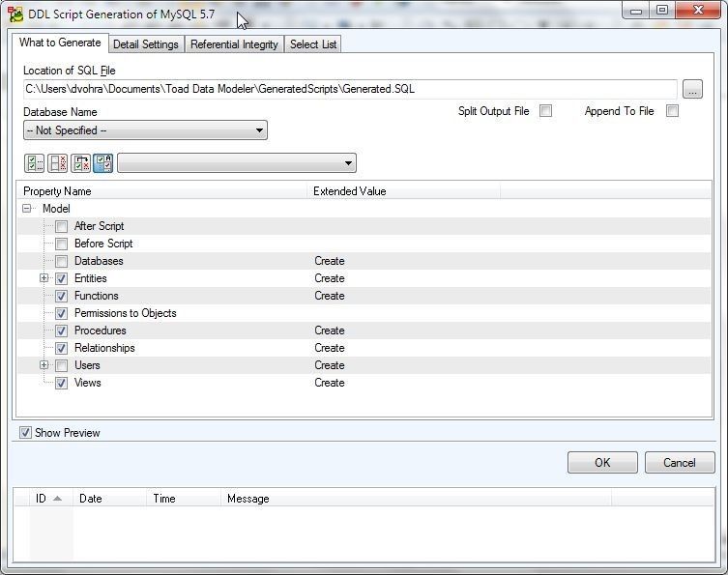Click the Create value for Entities row
This screenshot has width=728, height=575.
point(330,278)
